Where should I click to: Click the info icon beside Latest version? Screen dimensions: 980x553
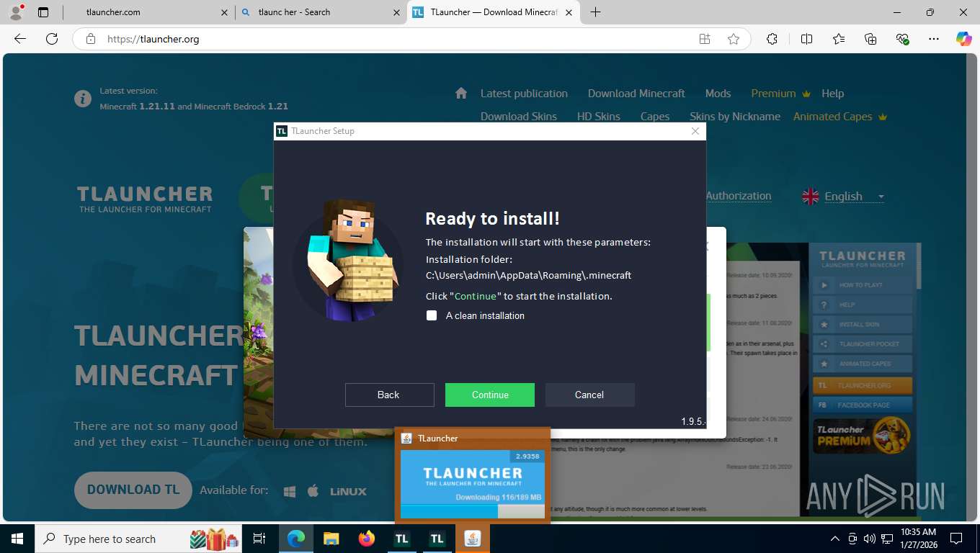click(83, 99)
